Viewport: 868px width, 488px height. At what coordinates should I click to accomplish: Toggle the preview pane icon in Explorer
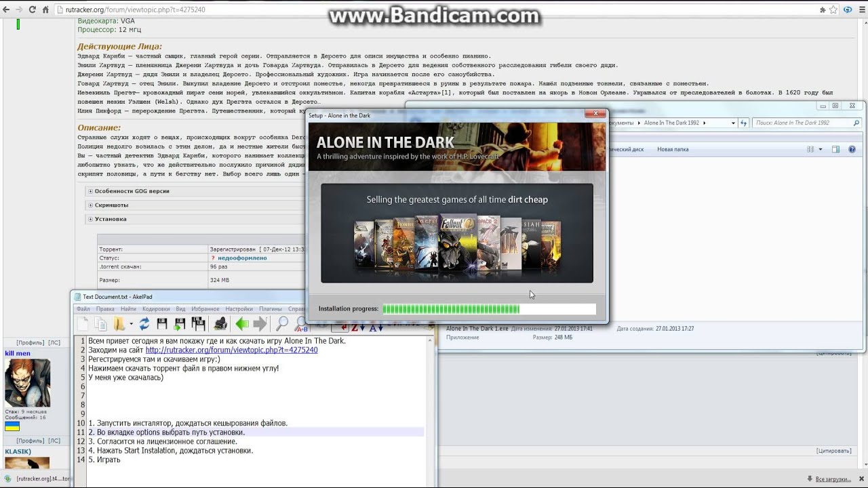(x=835, y=149)
